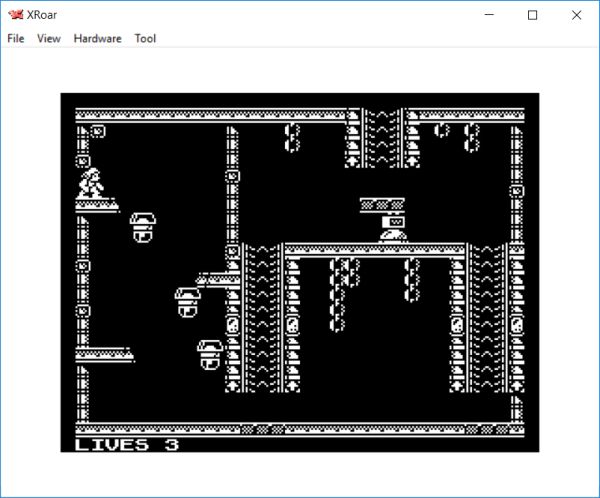Image resolution: width=600 pixels, height=498 pixels.
Task: Minimize the XRoar window
Action: [x=486, y=15]
